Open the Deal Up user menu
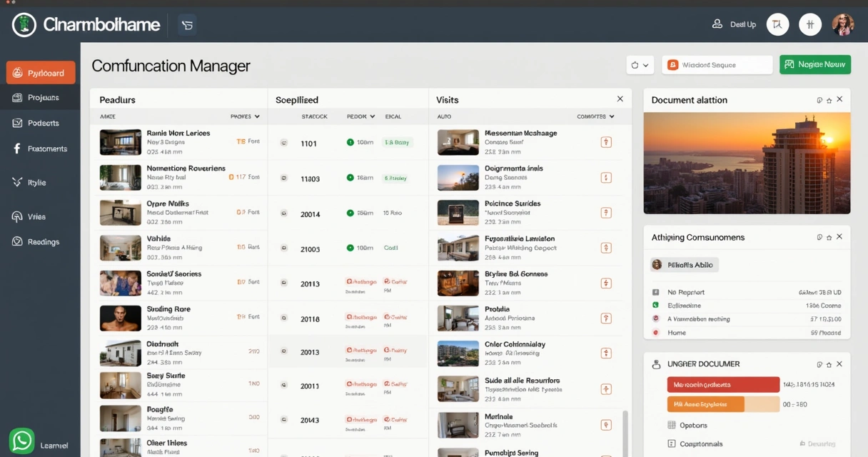Viewport: 868px width, 457px height. click(x=735, y=24)
